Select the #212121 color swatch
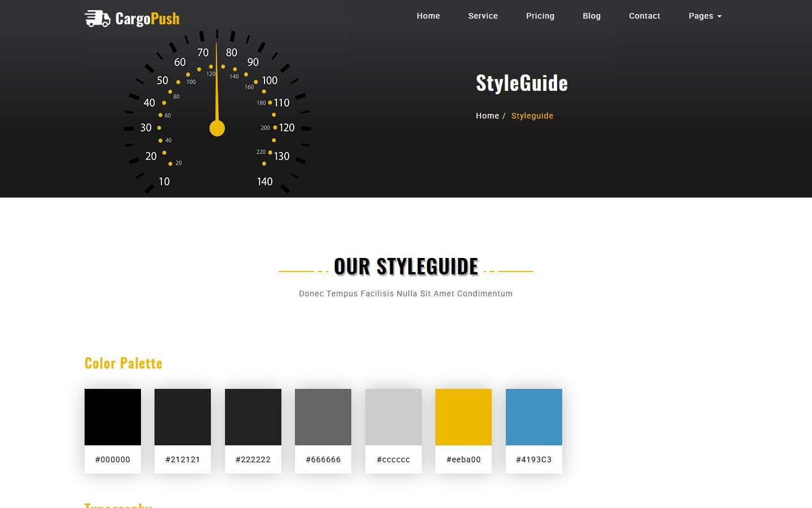The width and height of the screenshot is (812, 508). coord(183,417)
